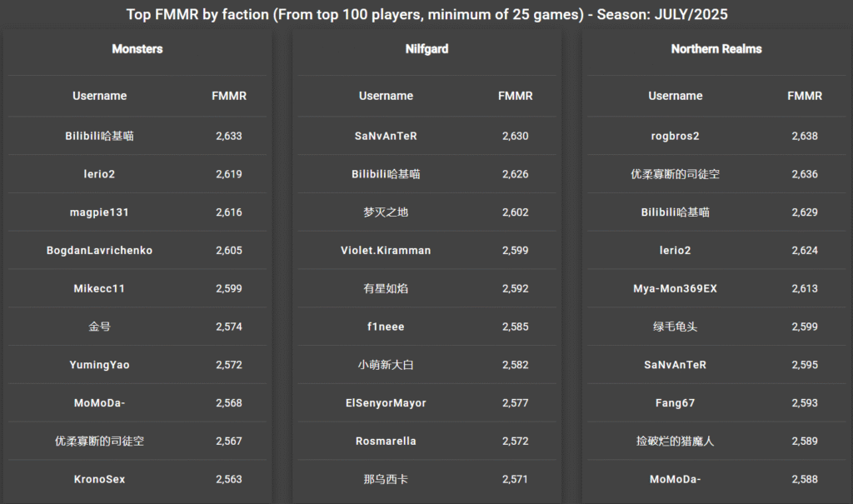The width and height of the screenshot is (853, 504).
Task: Click the Northern Realms faction heading
Action: click(716, 49)
